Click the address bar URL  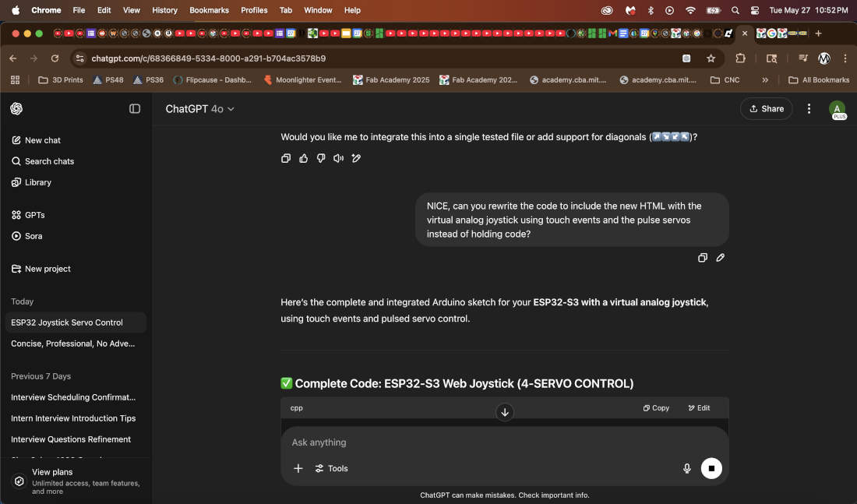[x=208, y=58]
